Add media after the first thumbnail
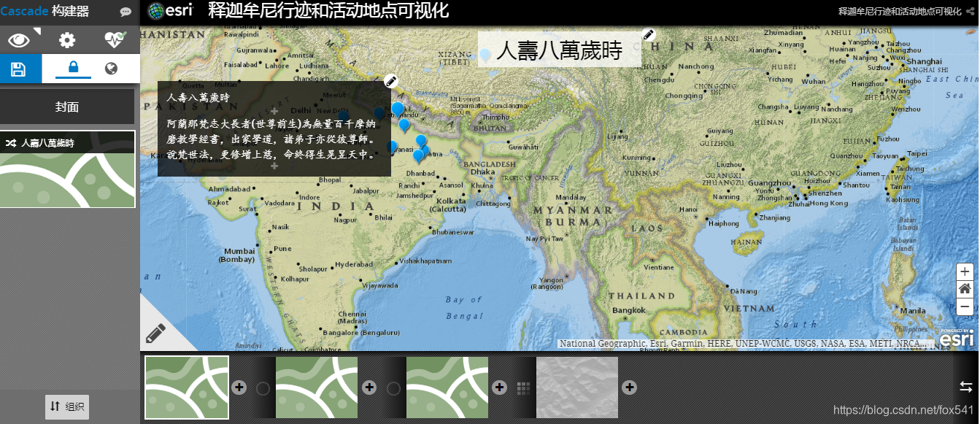Image resolution: width=980 pixels, height=424 pixels. 239,388
